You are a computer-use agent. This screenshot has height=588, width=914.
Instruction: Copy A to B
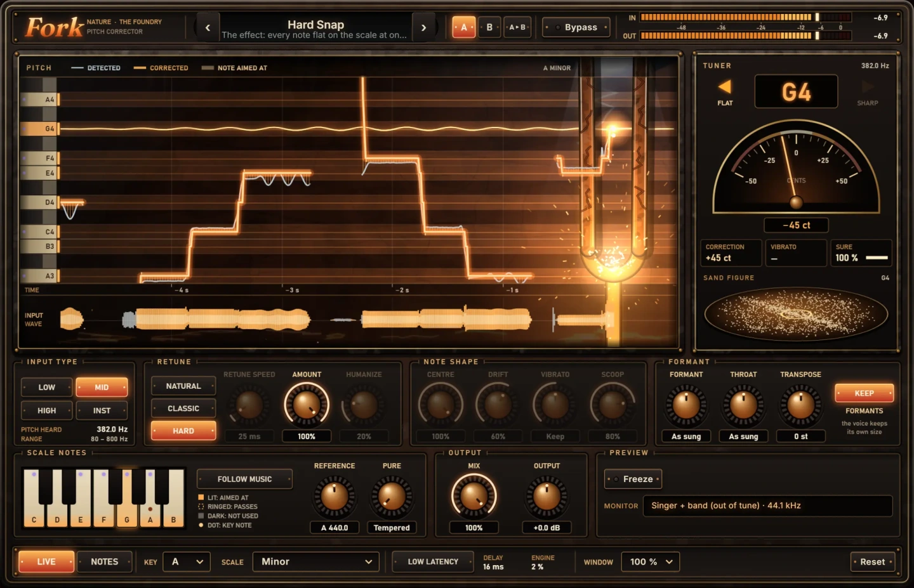pyautogui.click(x=517, y=27)
